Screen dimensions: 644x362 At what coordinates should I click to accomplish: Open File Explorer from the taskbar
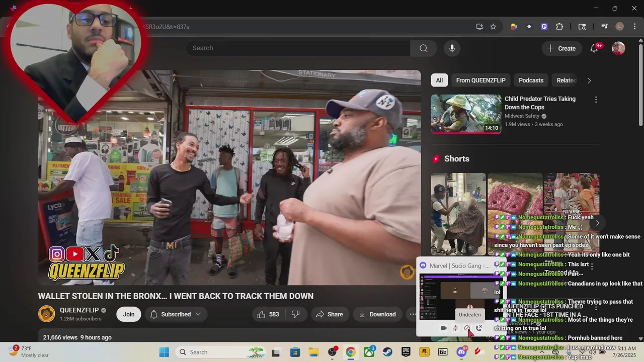click(313, 352)
